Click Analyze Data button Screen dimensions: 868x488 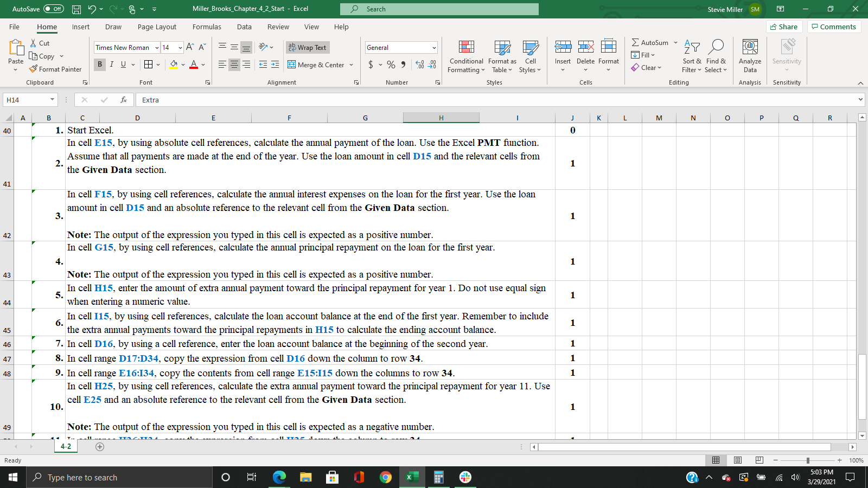pos(750,56)
